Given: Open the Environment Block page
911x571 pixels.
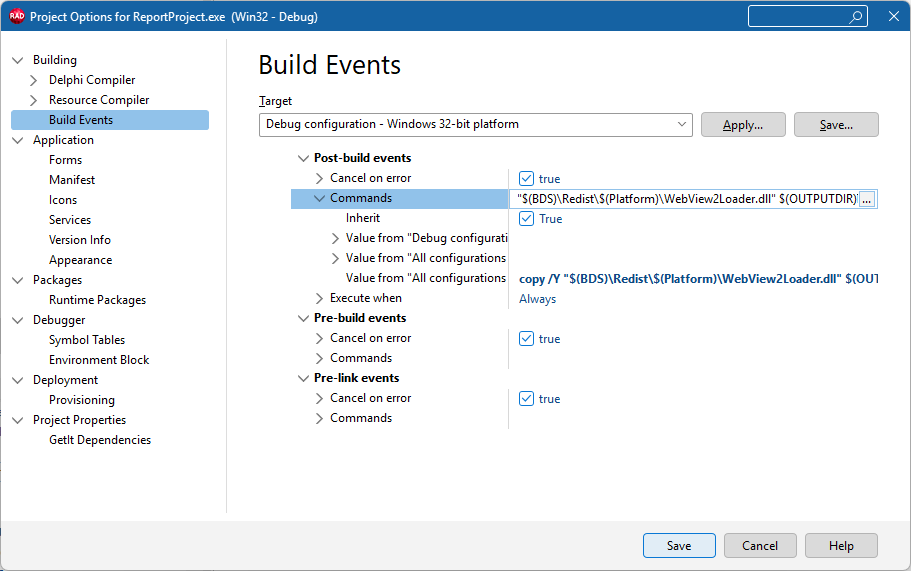Looking at the screenshot, I should click(x=99, y=360).
